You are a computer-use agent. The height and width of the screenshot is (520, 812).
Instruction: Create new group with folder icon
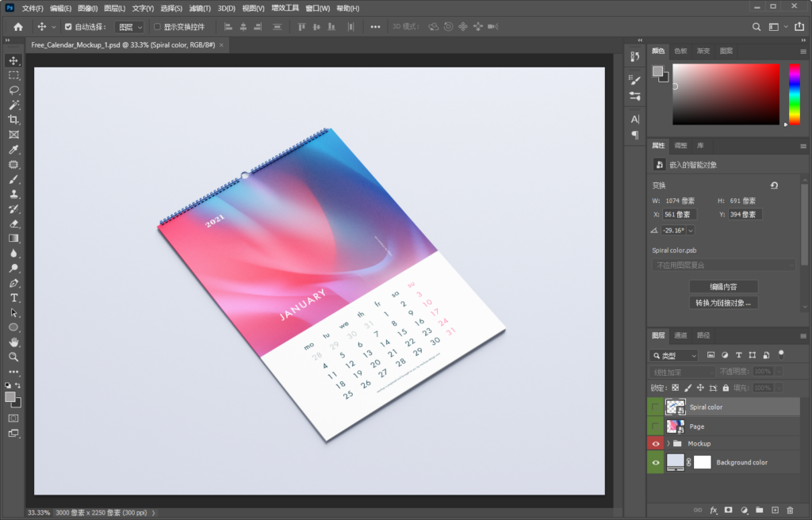point(759,510)
